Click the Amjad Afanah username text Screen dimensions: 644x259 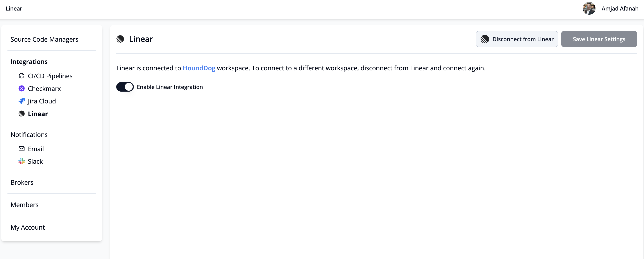pos(619,9)
